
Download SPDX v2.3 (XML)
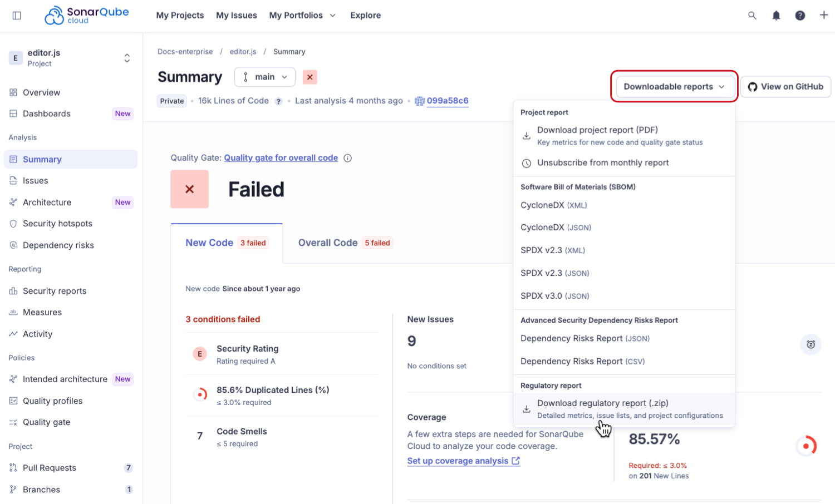tap(624, 250)
